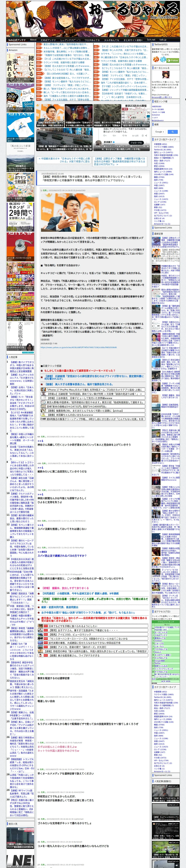Viewport: 186px width, 868px height.
Task: Open the VIP・なんj (734) category
Action: pos(161,213)
